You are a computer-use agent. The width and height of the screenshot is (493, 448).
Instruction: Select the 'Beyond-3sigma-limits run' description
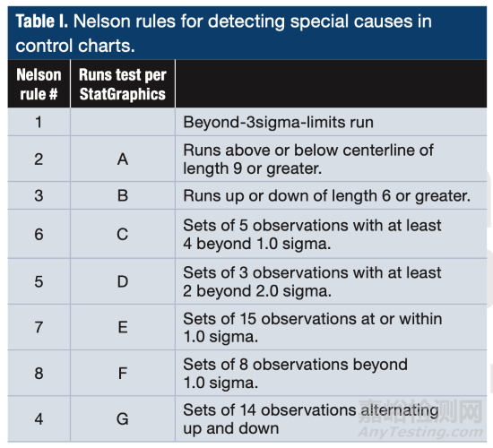pos(278,122)
